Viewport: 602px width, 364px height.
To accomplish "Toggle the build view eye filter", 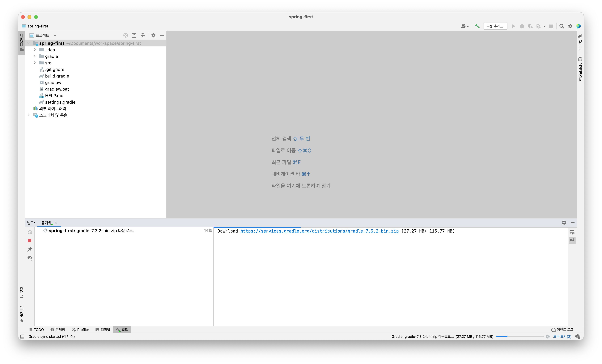I will tap(30, 258).
